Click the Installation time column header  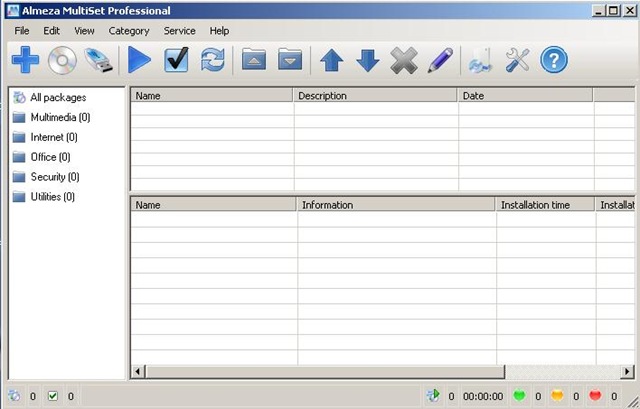point(545,204)
